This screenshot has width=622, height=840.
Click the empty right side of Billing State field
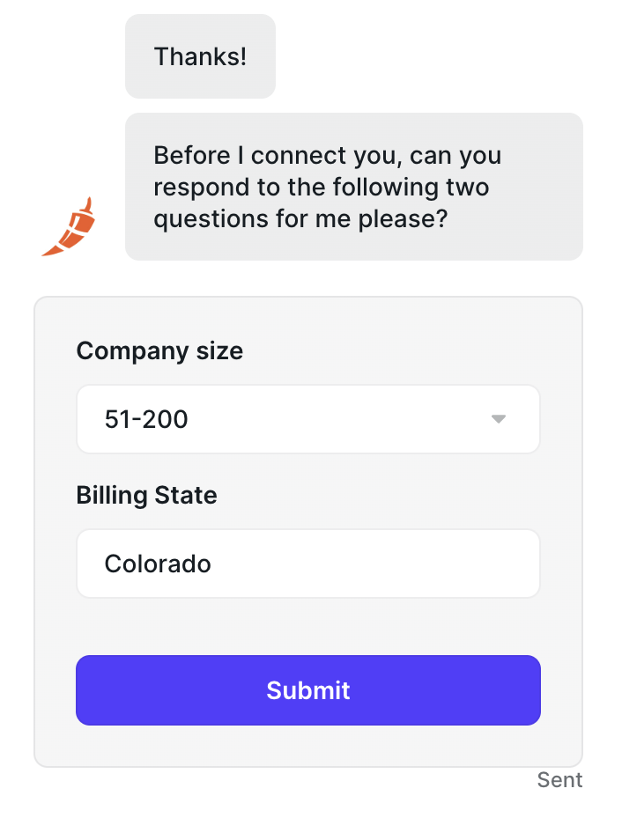[x=423, y=564]
